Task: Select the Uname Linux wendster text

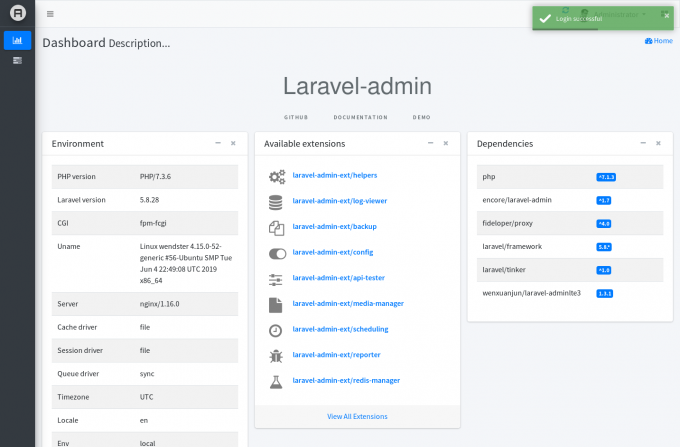Action: click(x=186, y=263)
